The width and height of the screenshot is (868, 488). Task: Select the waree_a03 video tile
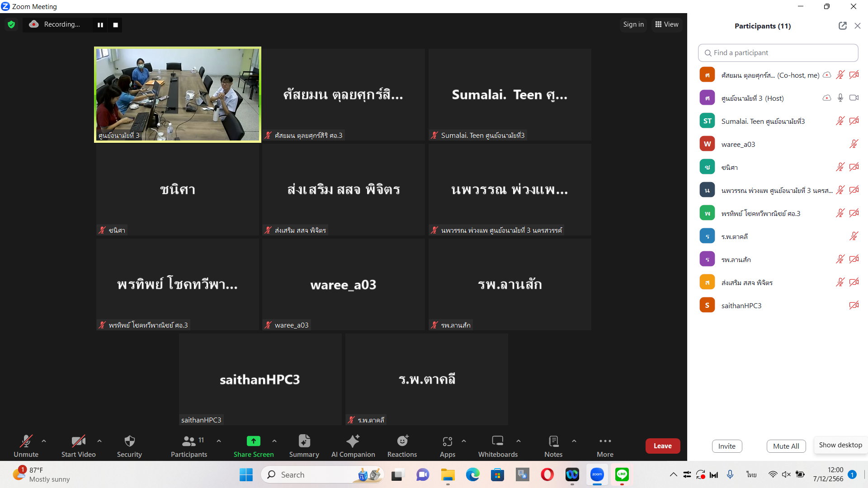344,284
